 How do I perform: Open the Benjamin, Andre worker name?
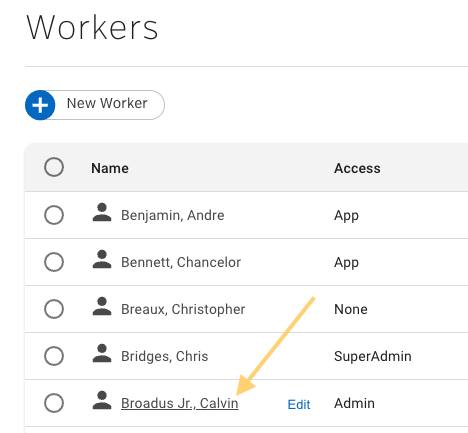(x=173, y=215)
